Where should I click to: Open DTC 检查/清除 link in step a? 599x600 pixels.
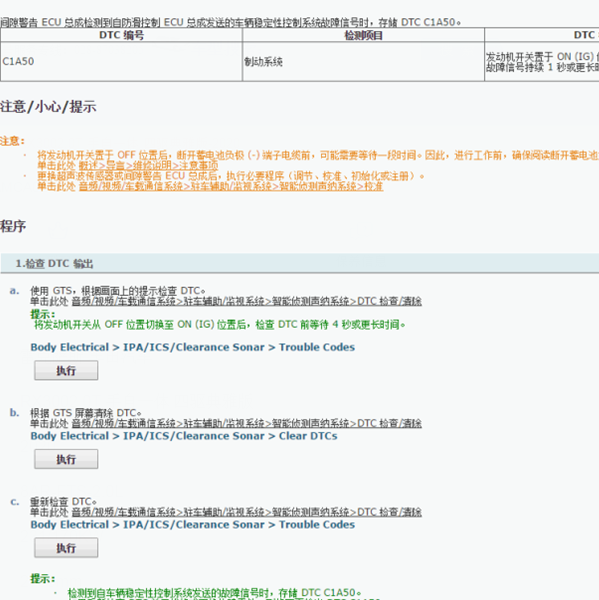[x=246, y=301]
